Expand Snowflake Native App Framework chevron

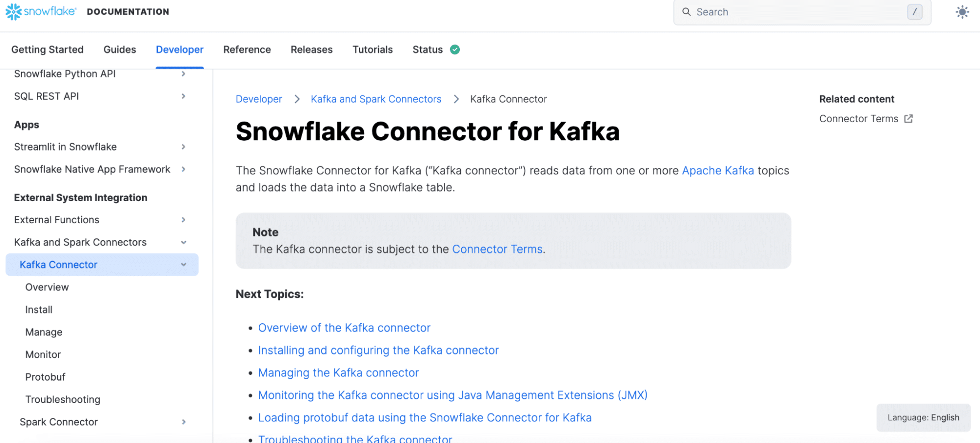(183, 169)
